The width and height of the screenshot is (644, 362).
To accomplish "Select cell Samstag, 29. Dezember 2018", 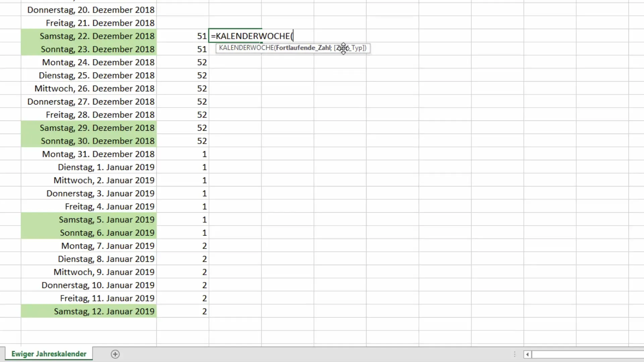I will (89, 127).
